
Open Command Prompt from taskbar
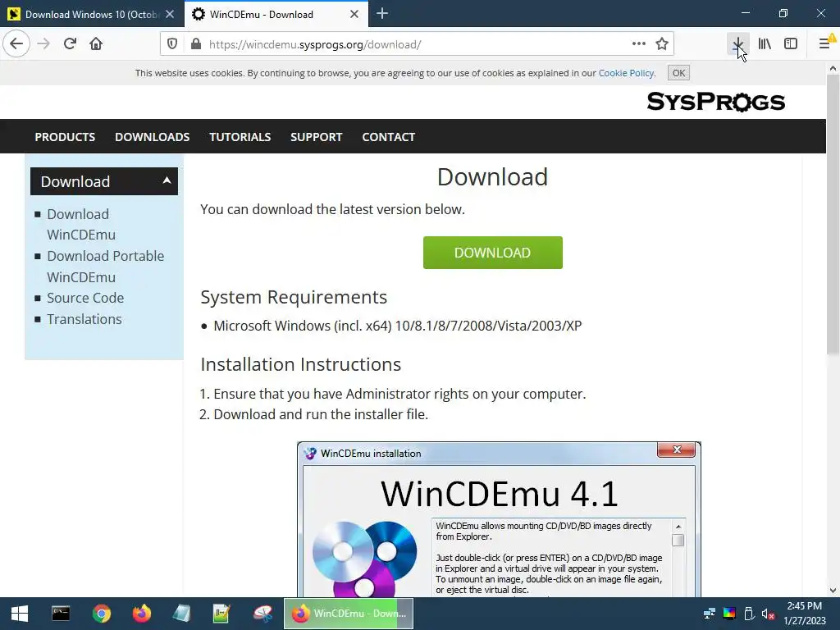(61, 614)
